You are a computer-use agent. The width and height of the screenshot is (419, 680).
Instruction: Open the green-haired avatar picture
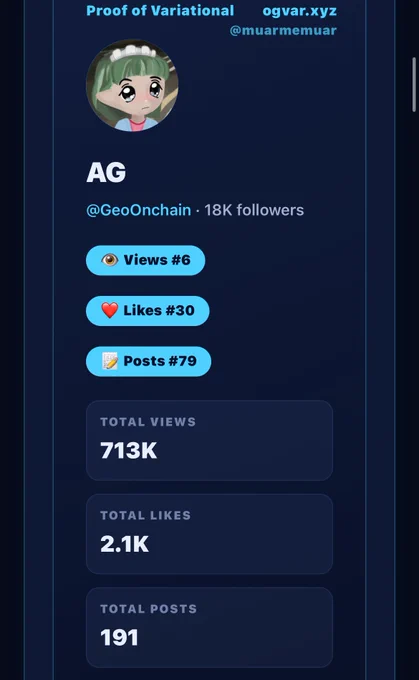(x=132, y=85)
